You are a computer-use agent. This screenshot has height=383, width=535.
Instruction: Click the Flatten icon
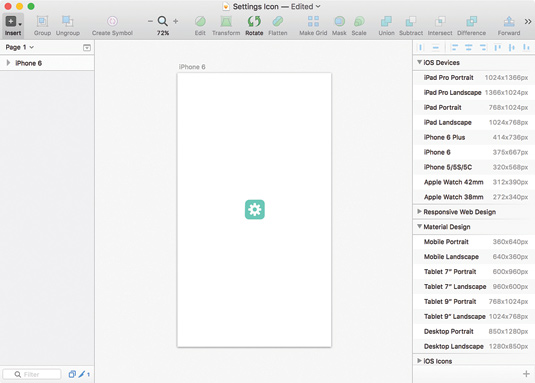point(278,22)
